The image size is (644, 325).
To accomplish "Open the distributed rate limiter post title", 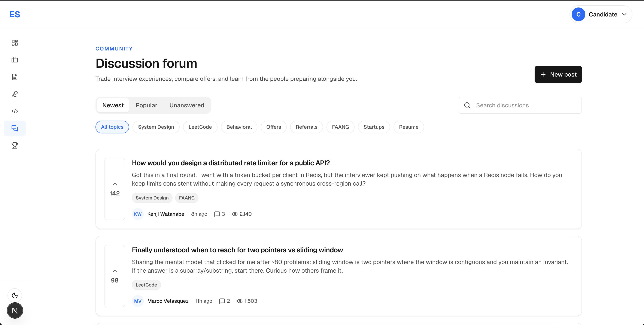I will coord(231,163).
